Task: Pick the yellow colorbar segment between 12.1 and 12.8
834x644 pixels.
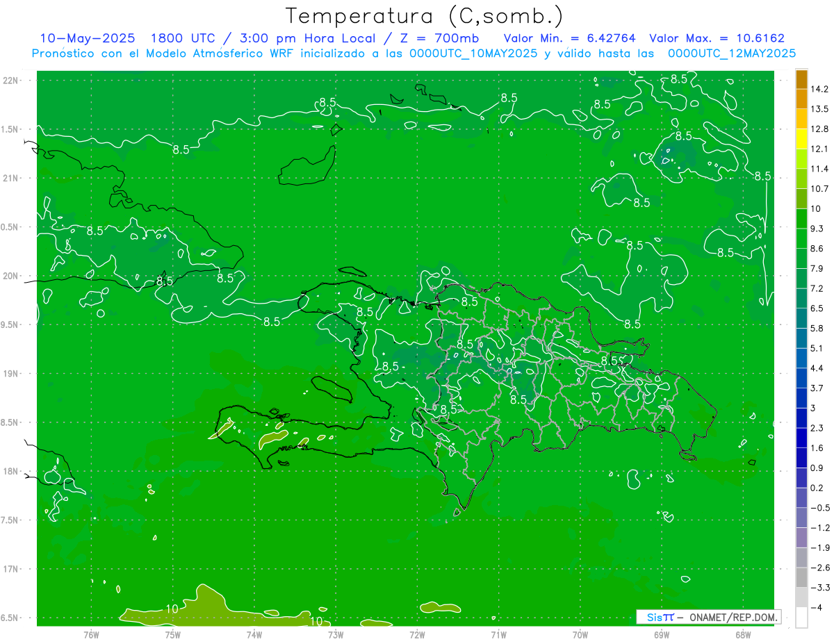Action: pyautogui.click(x=801, y=139)
